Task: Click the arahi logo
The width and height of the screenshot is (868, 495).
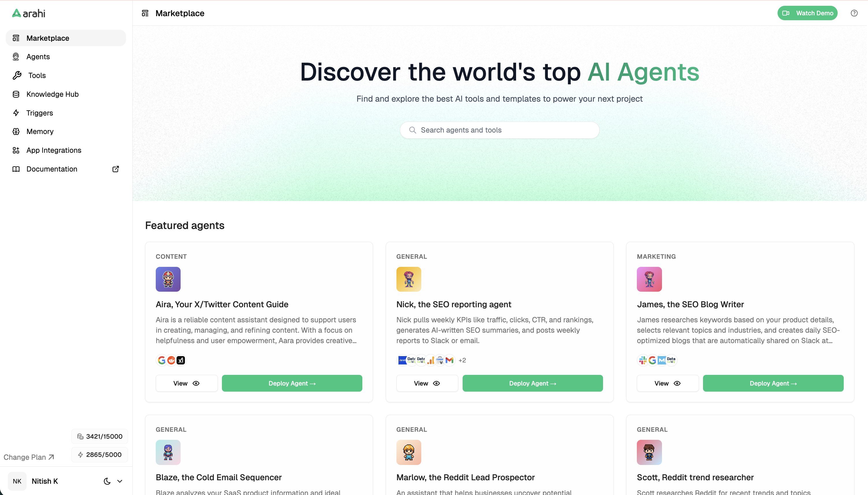Action: pos(29,13)
